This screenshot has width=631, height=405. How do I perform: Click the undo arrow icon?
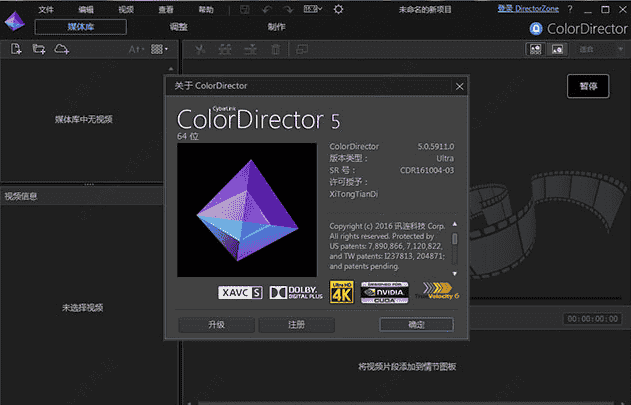click(x=266, y=9)
